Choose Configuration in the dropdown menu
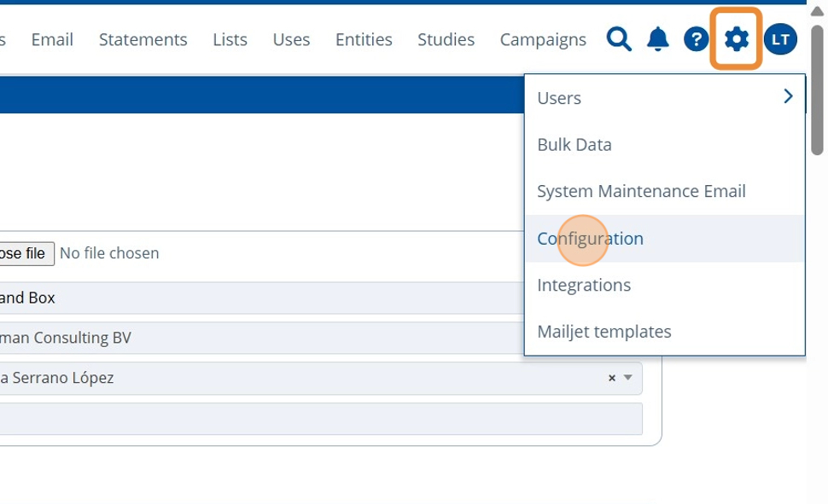This screenshot has width=828, height=504. 590,239
